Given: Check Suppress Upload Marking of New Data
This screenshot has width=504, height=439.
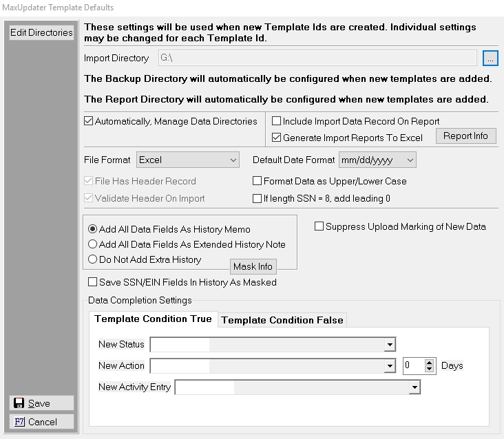Looking at the screenshot, I should 319,226.
